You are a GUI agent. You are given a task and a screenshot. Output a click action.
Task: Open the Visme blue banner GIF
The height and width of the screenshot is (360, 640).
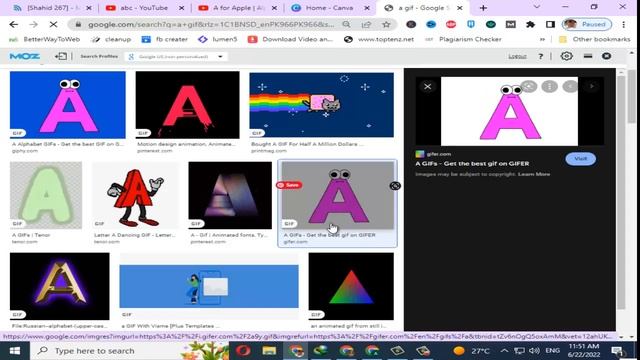tap(209, 286)
